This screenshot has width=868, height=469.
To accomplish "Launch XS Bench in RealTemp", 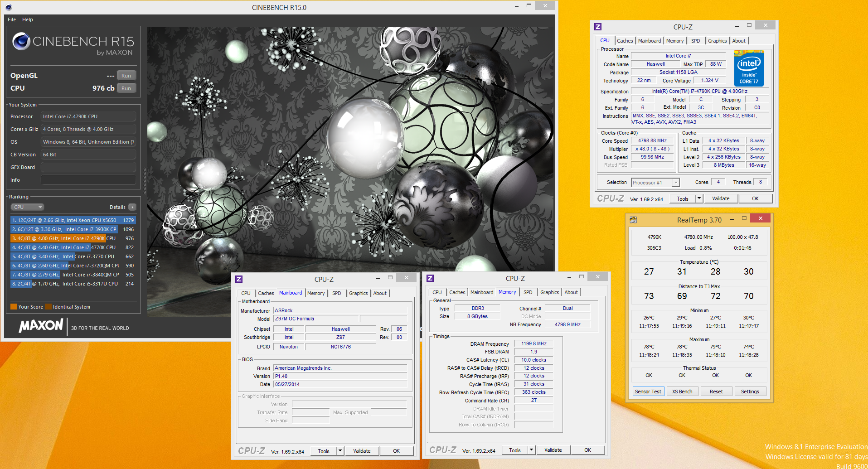I will click(x=682, y=392).
